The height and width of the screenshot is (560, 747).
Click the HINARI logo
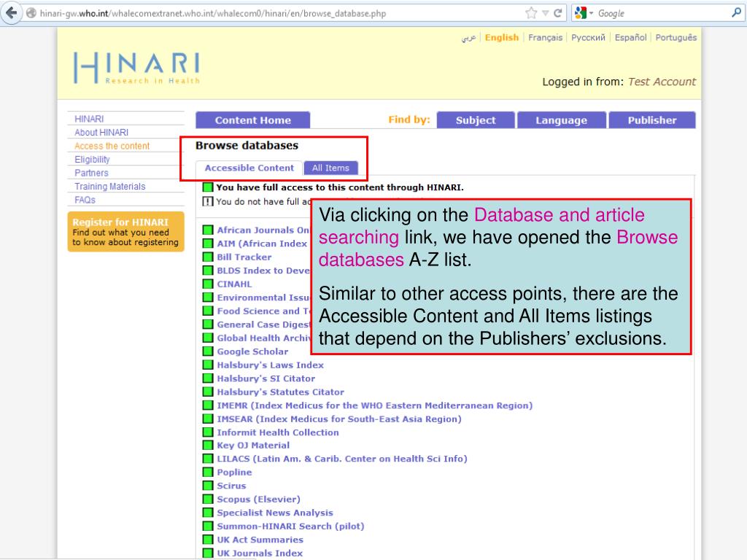[x=136, y=68]
